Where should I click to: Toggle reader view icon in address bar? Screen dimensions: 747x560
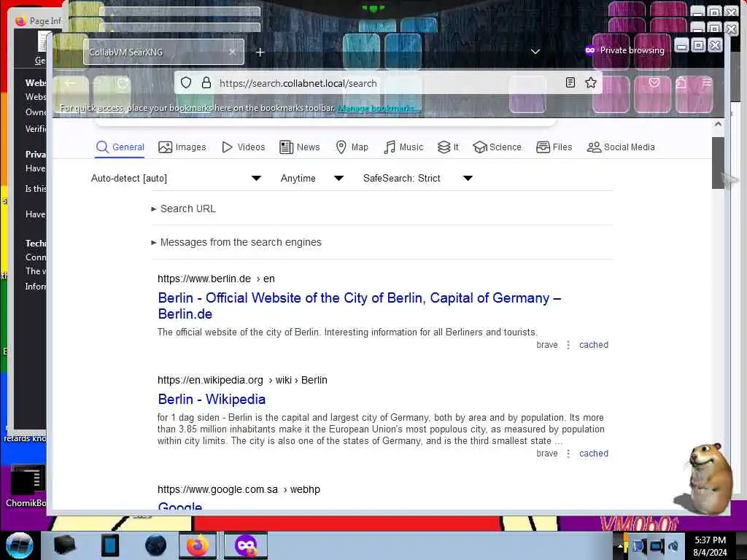570,82
